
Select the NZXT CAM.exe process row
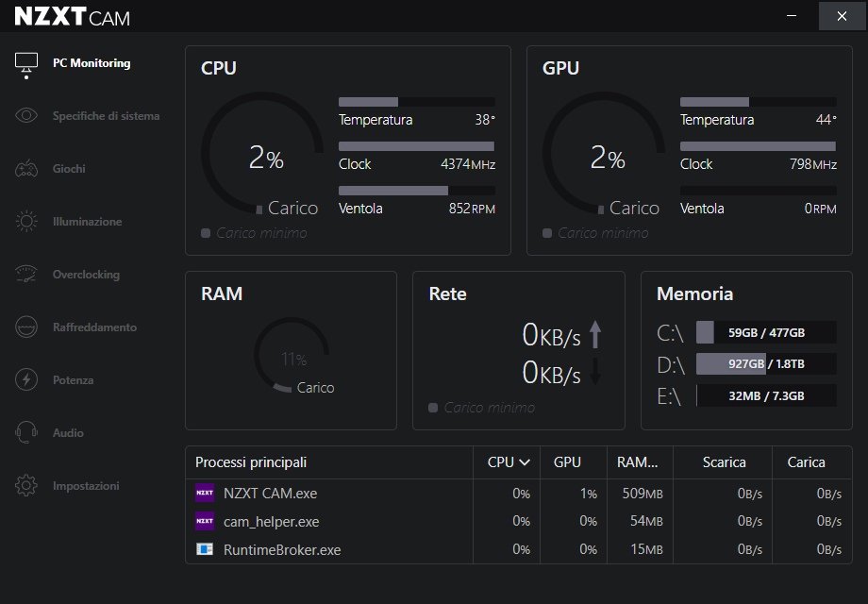coord(271,493)
